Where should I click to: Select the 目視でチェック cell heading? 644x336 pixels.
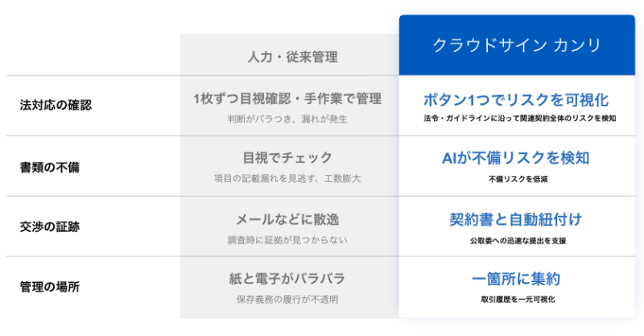click(287, 158)
